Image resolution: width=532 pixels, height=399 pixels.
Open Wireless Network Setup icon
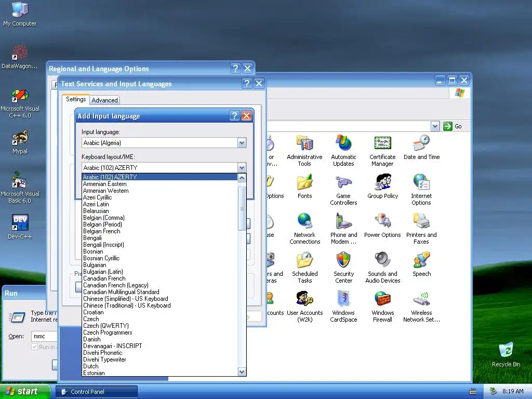(x=421, y=307)
